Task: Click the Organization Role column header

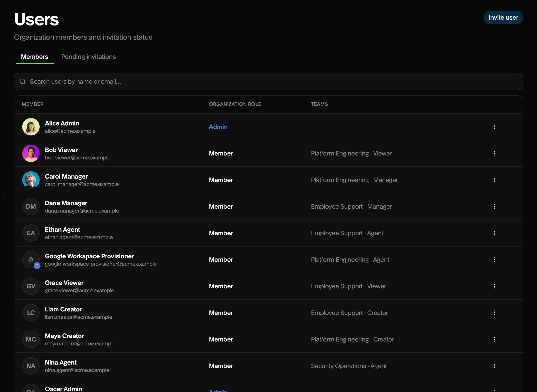Action: tap(235, 104)
